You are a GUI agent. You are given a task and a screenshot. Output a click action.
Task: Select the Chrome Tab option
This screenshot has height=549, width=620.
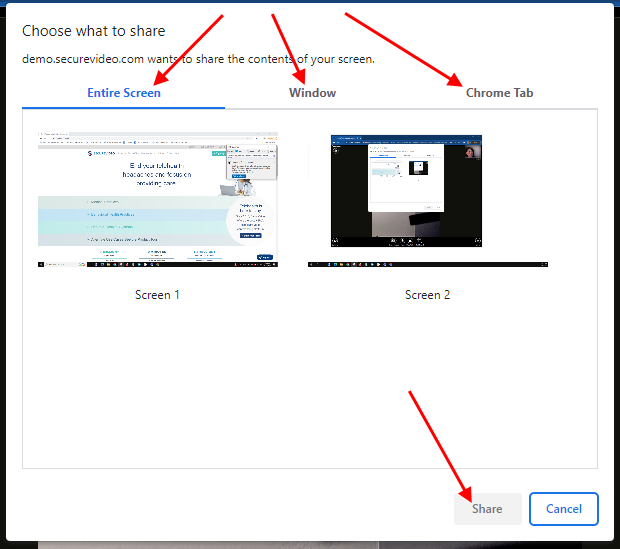click(x=499, y=93)
